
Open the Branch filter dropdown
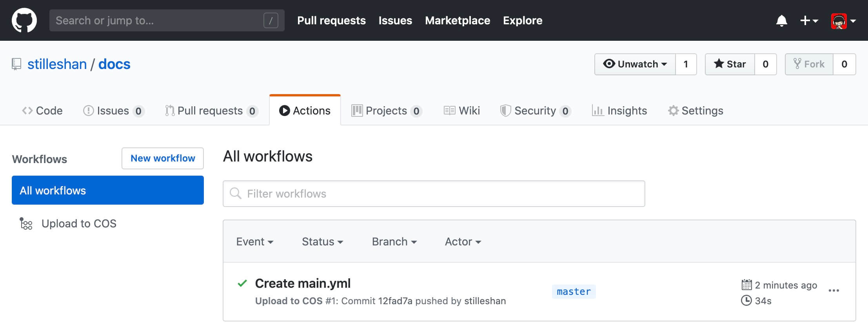tap(394, 241)
